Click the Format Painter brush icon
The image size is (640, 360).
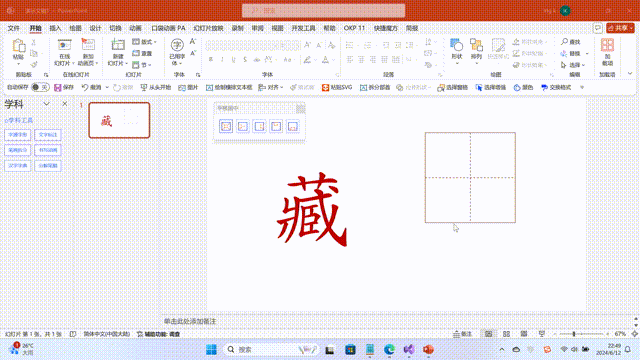tap(34, 64)
